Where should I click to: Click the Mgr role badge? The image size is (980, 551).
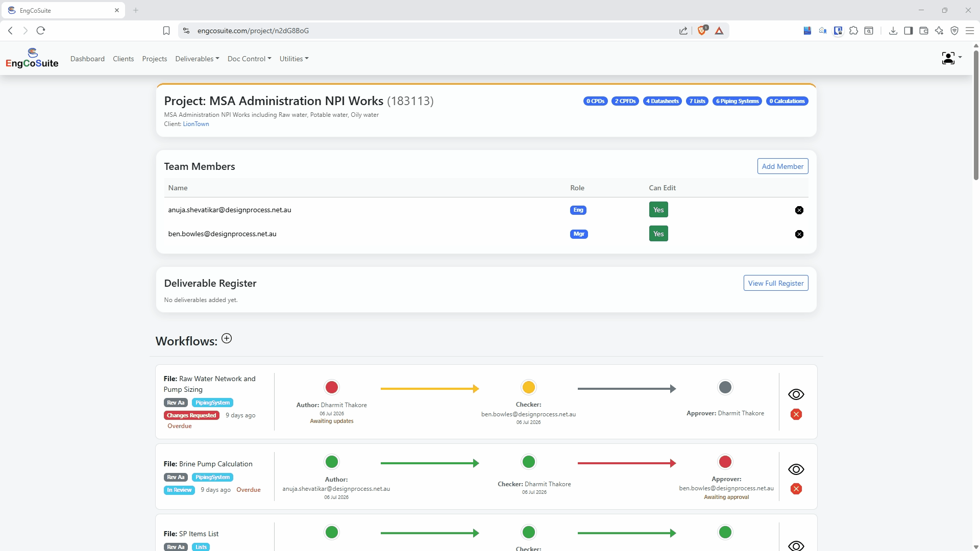click(x=579, y=234)
